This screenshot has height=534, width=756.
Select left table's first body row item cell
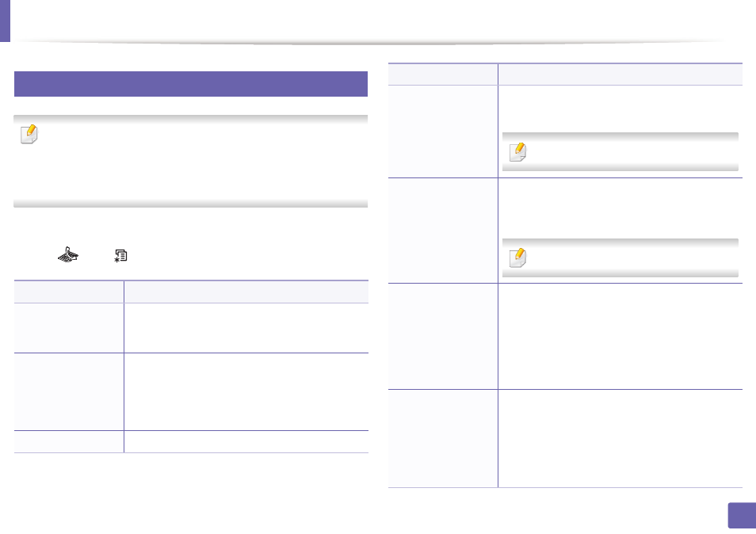pyautogui.click(x=69, y=328)
